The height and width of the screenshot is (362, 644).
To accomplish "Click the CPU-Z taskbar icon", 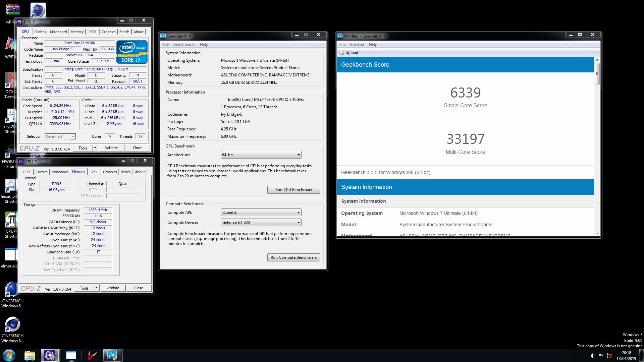I will [50, 355].
